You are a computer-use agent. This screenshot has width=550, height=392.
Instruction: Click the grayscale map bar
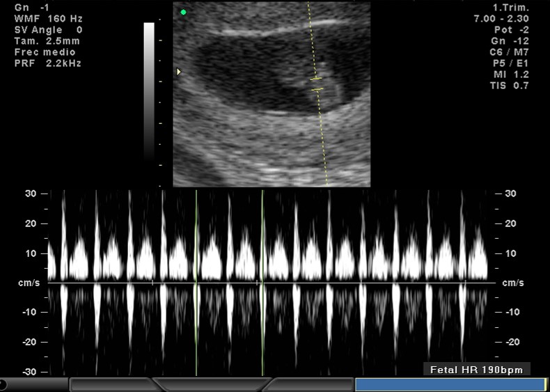click(149, 91)
